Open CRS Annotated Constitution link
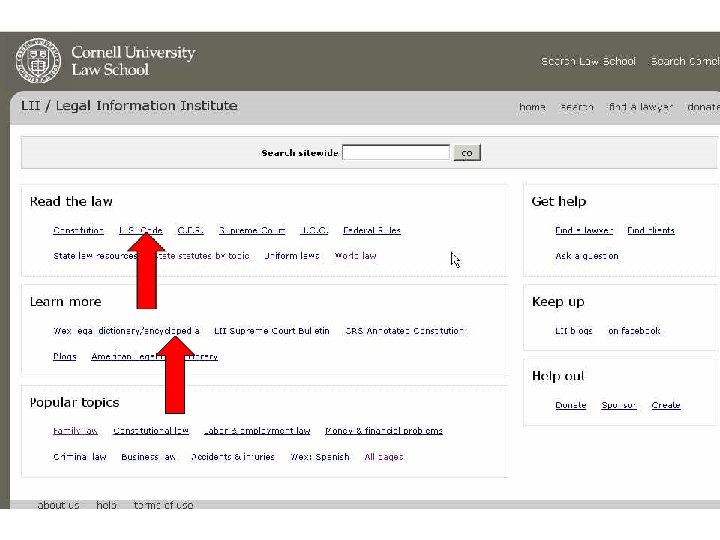 (404, 331)
